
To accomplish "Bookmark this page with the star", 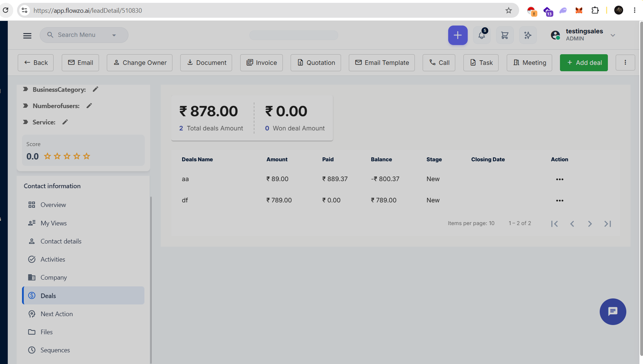I will [509, 11].
